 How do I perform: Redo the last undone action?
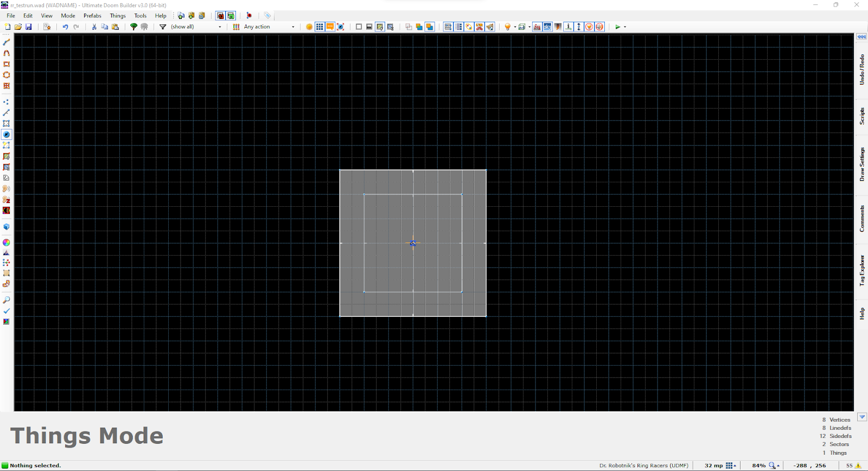[76, 27]
